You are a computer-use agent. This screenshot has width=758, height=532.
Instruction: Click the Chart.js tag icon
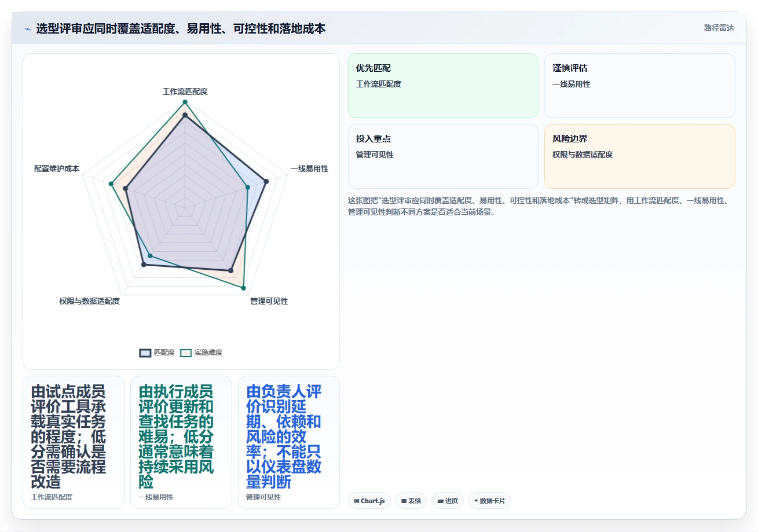pyautogui.click(x=357, y=501)
